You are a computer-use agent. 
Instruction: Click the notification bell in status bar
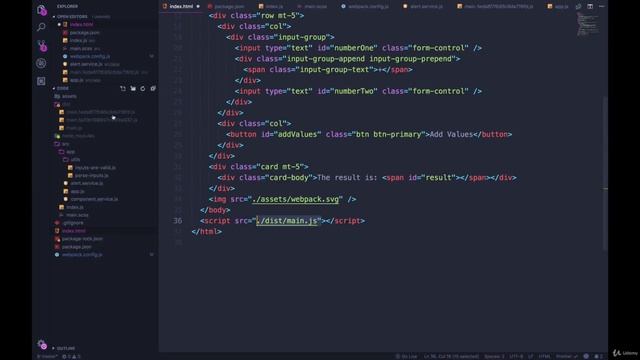pos(598,356)
